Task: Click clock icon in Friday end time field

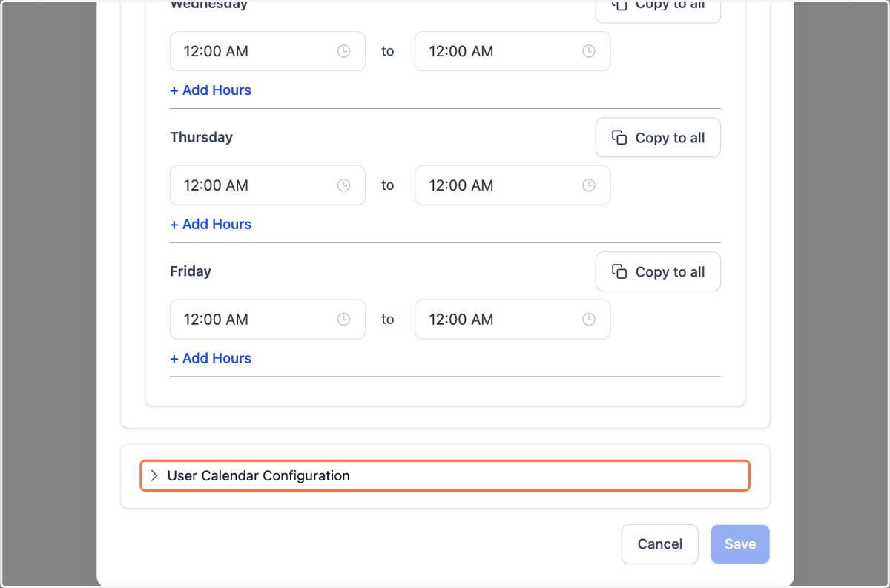Action: (x=588, y=320)
